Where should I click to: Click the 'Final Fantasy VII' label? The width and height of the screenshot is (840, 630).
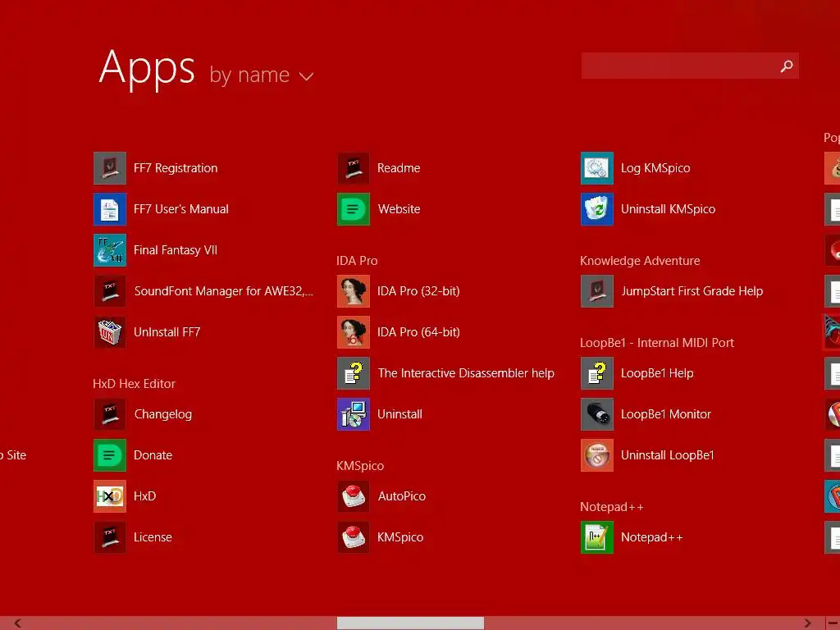pyautogui.click(x=176, y=250)
